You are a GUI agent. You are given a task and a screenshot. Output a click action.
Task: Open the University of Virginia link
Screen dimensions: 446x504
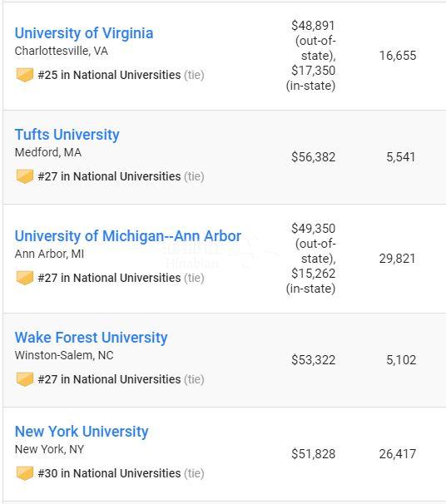(x=84, y=33)
